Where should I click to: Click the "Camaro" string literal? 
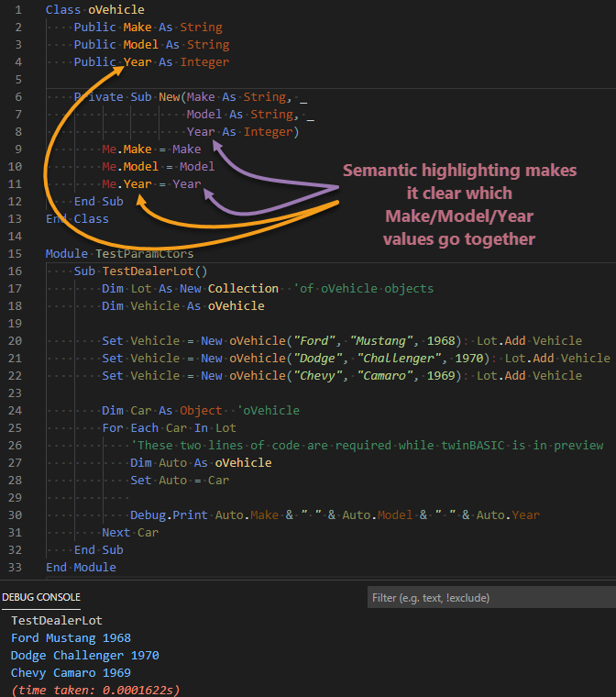[x=385, y=376]
